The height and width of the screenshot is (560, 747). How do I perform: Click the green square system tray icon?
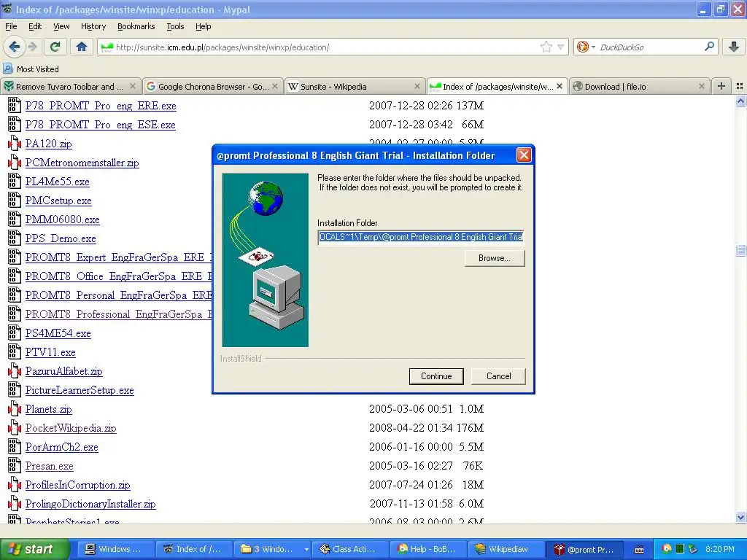(x=680, y=549)
